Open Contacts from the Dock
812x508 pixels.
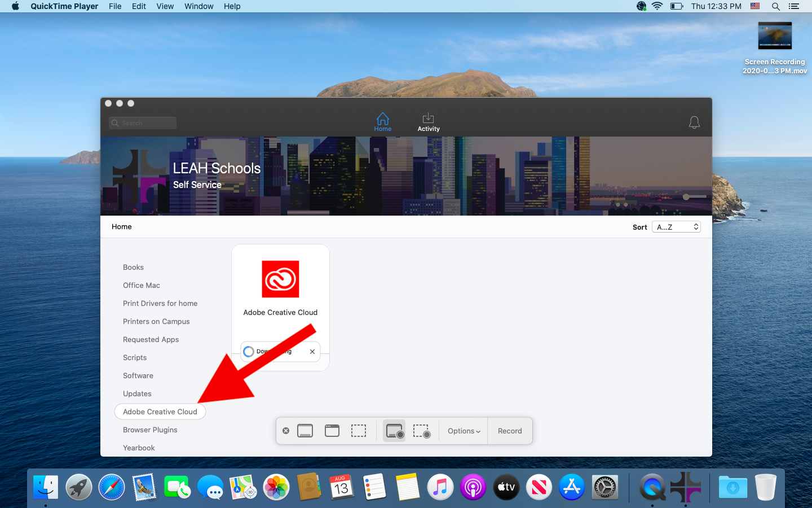[x=309, y=487]
